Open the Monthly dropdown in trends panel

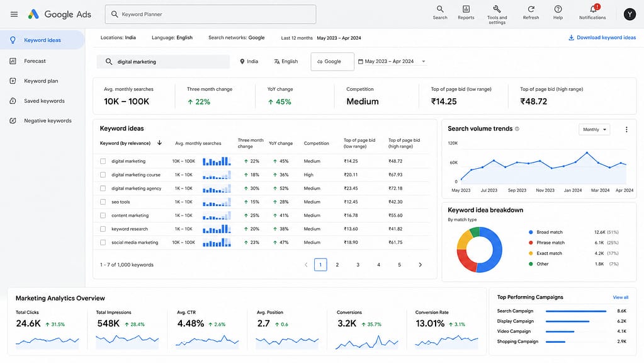pos(594,129)
